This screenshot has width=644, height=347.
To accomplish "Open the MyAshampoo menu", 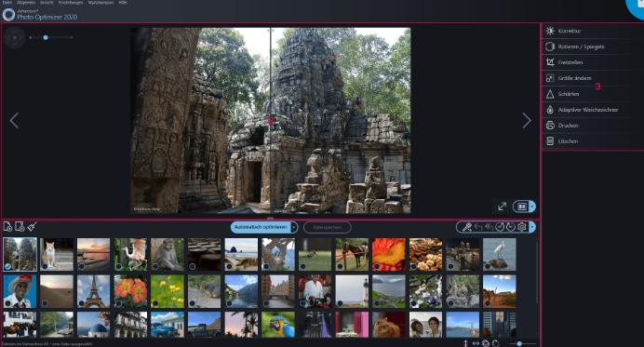I will click(101, 3).
